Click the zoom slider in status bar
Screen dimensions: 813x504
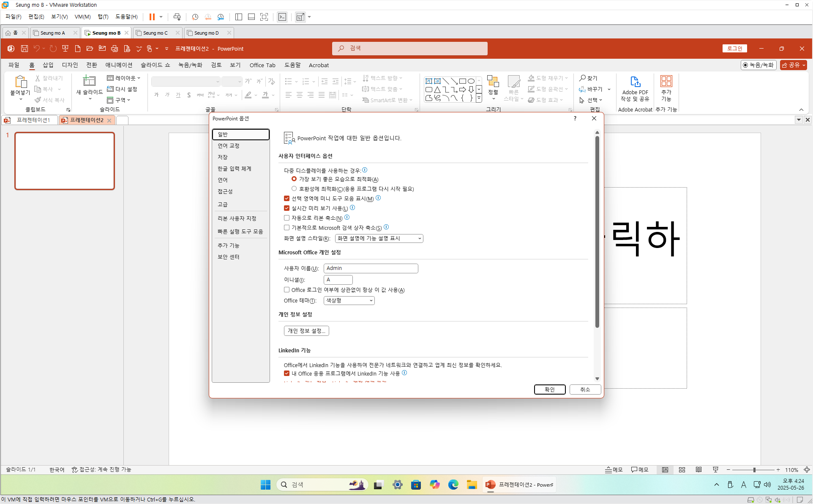[x=754, y=470]
